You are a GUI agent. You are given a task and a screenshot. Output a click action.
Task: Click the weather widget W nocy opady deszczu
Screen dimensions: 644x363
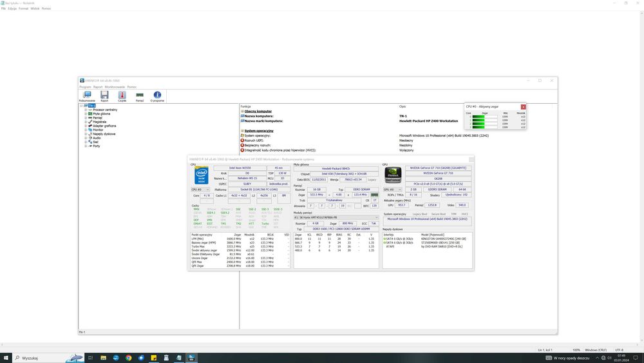pyautogui.click(x=567, y=358)
